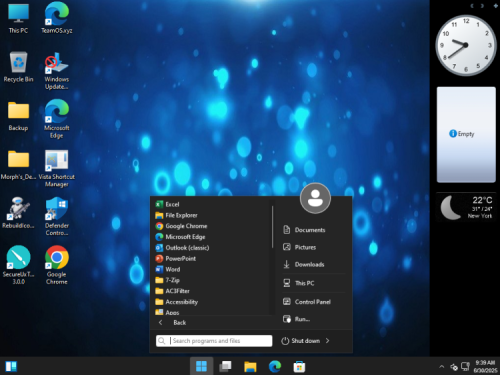Open the Backup folder on desktop
This screenshot has width=500, height=375.
[18, 116]
